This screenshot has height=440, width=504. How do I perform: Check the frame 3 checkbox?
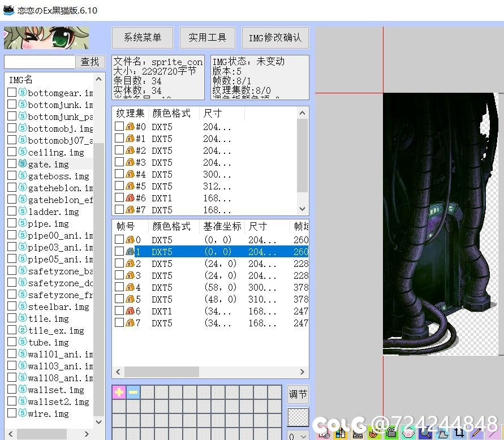click(119, 275)
